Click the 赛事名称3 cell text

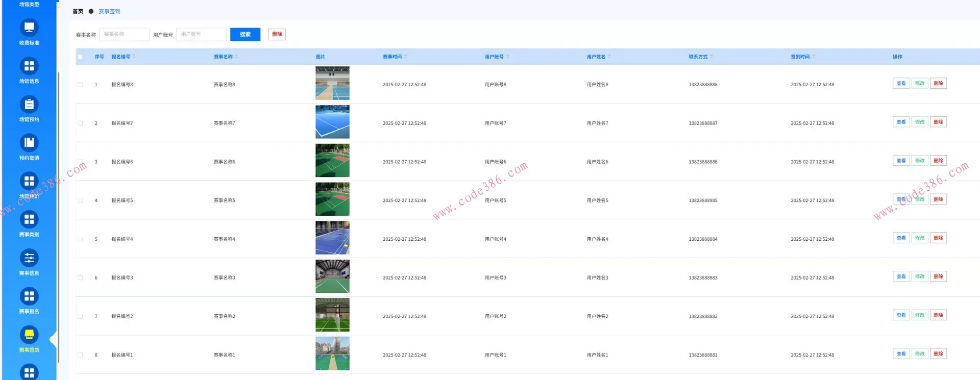pos(225,278)
